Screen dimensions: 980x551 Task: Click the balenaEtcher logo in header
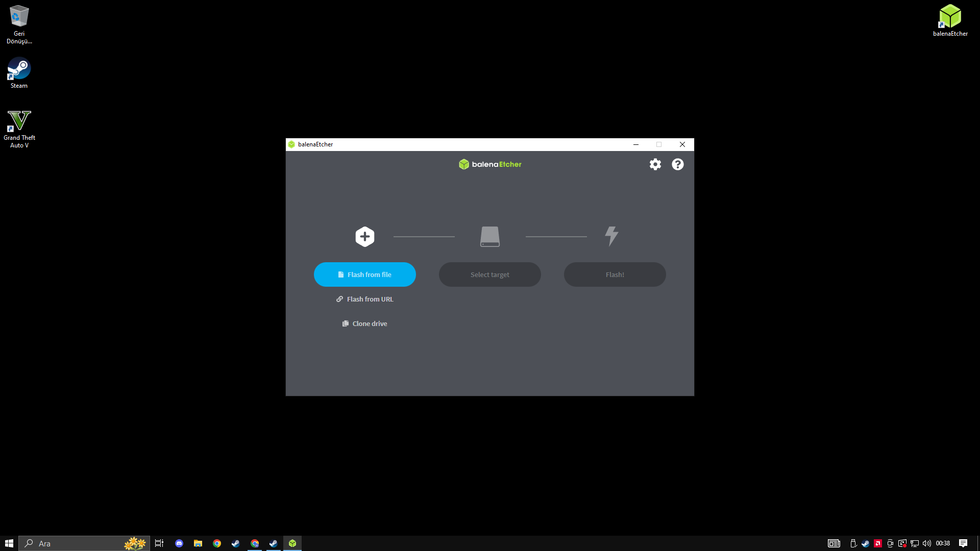[x=489, y=164]
